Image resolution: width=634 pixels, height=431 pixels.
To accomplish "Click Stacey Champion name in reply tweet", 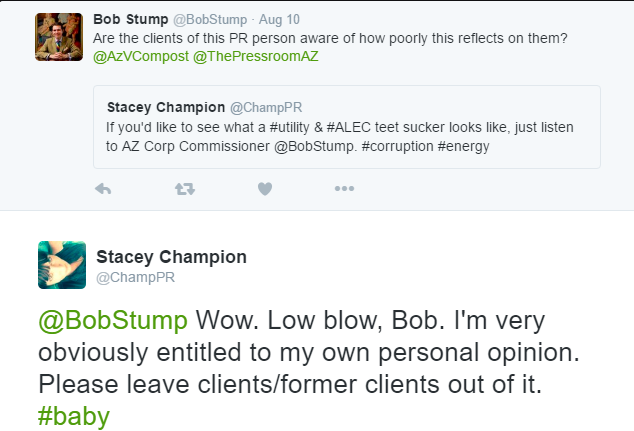I will coord(171,257).
